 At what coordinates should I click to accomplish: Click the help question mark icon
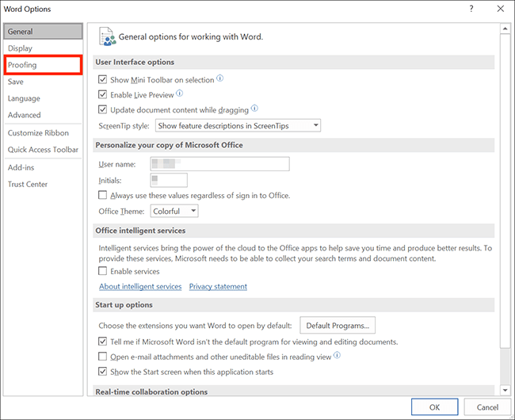pos(471,9)
